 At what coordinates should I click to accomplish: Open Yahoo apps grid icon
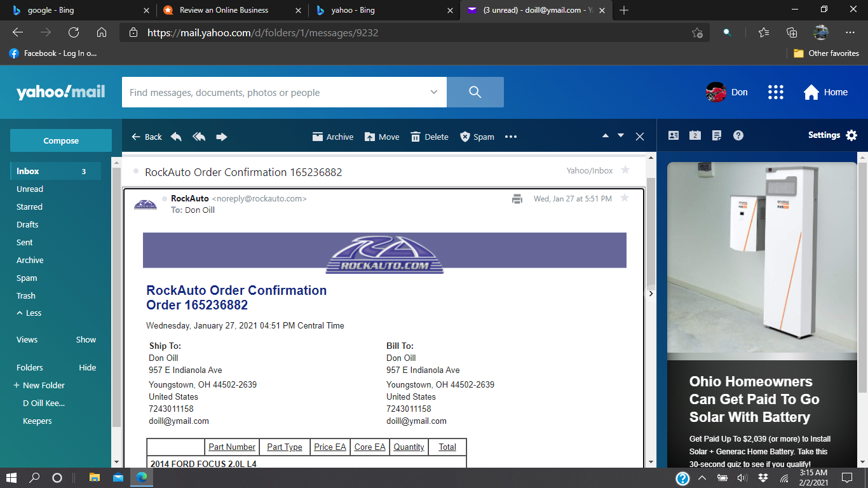click(775, 92)
